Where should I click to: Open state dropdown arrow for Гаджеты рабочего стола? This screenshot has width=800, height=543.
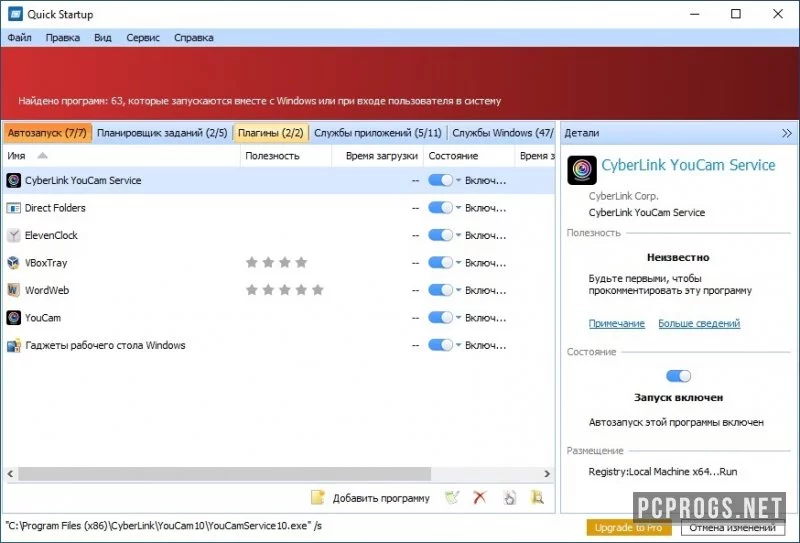coord(458,345)
